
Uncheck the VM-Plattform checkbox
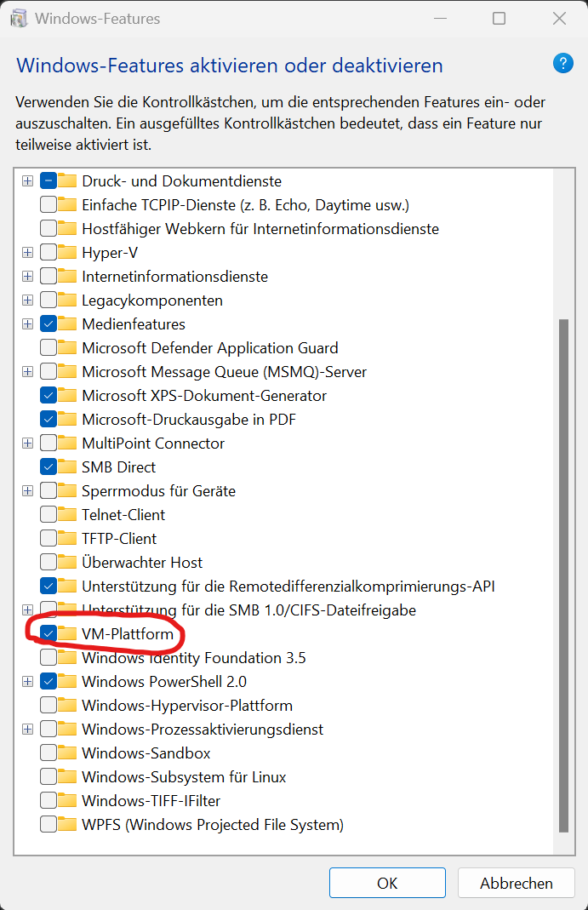coord(49,633)
